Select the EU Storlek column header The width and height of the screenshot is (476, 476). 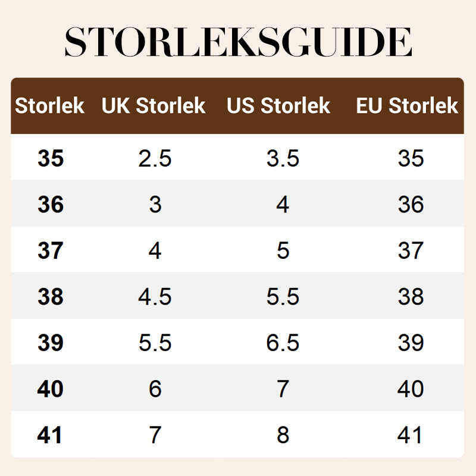(x=408, y=107)
